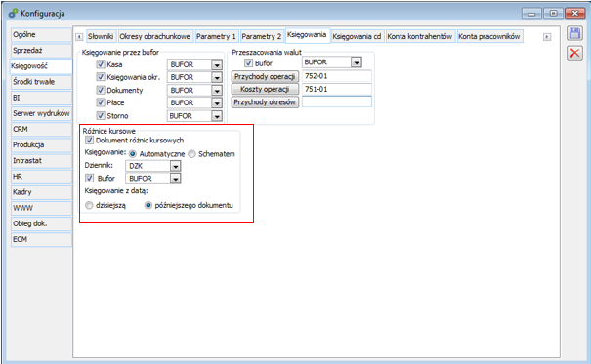591x364 pixels.
Task: Open the Storno BUFOR dropdown
Action: [x=217, y=116]
